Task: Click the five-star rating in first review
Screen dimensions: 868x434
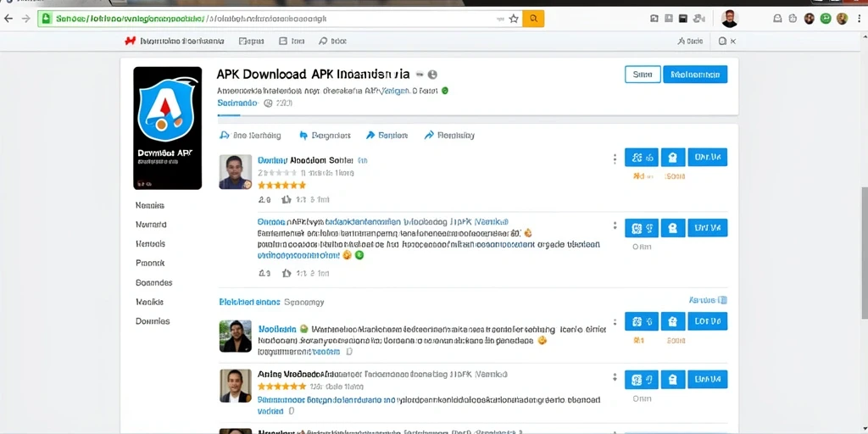Action: tap(281, 186)
